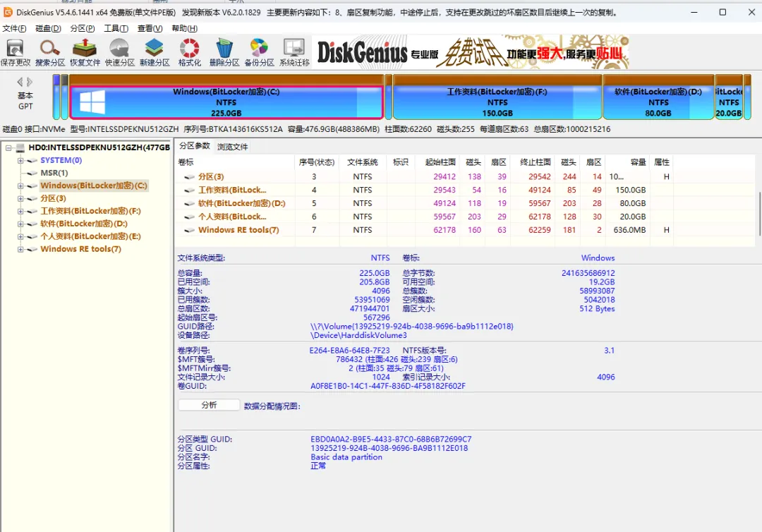The image size is (762, 532).
Task: Click the \Device\HarddiskVolume3 device path
Action: [358, 335]
